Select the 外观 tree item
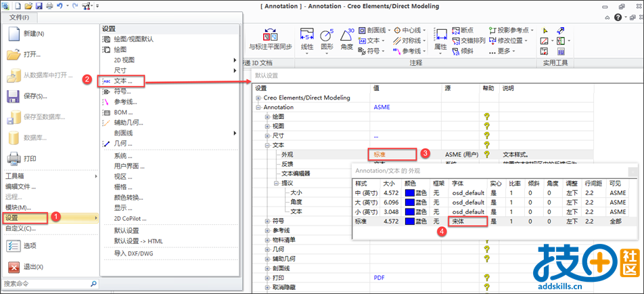 [287, 154]
